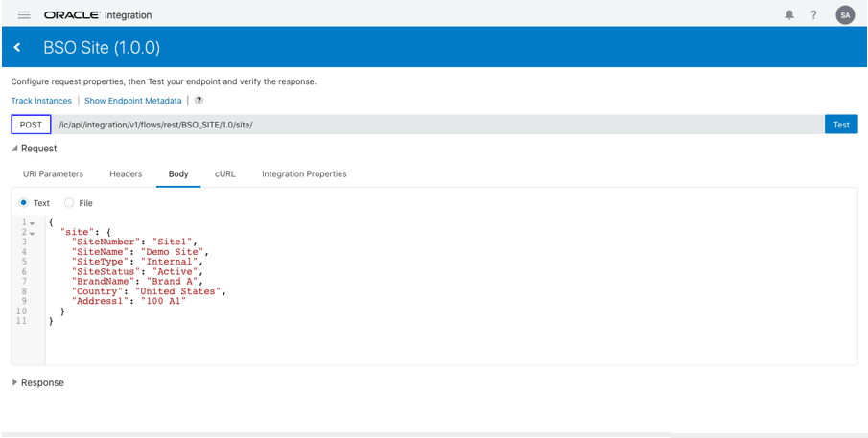Select the File radio button
The image size is (868, 438).
[69, 203]
